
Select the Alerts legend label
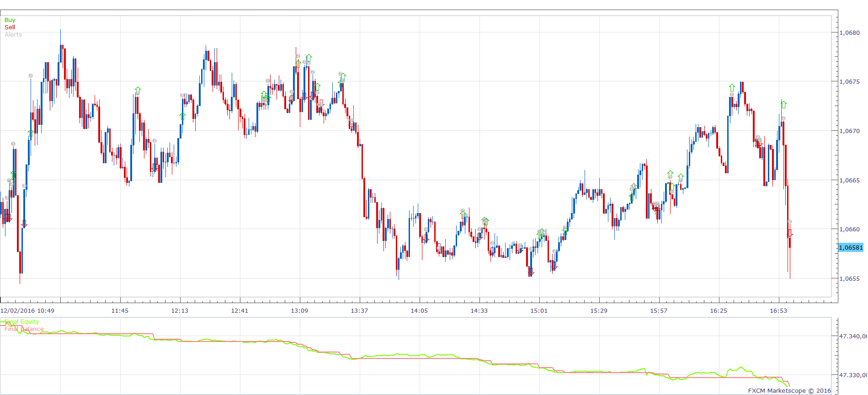point(13,35)
